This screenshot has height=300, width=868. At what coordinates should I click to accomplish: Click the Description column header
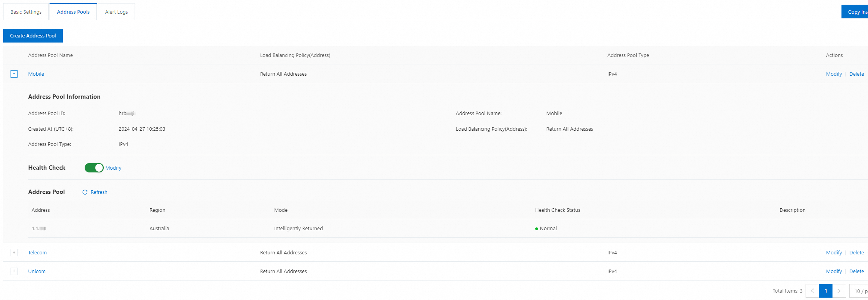click(792, 210)
